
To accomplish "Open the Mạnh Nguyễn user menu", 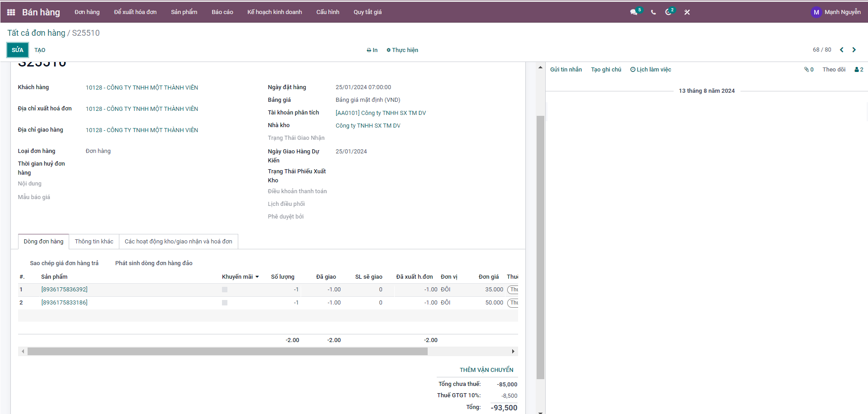I will tap(836, 12).
